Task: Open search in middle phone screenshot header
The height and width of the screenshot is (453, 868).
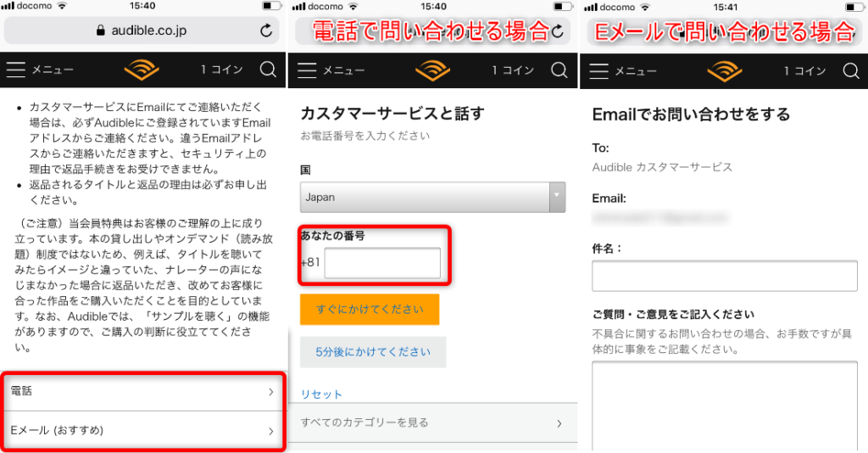Action: pyautogui.click(x=559, y=70)
